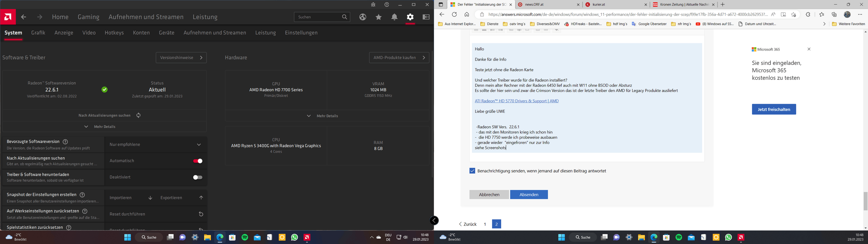Viewport: 868px width, 244px height.
Task: Open immersive reader icon in address bar
Action: pos(784,14)
